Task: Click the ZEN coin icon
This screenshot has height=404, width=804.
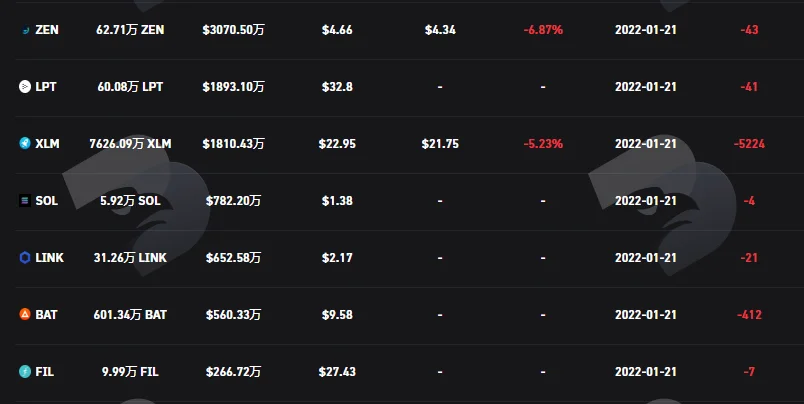Action: pyautogui.click(x=25, y=30)
